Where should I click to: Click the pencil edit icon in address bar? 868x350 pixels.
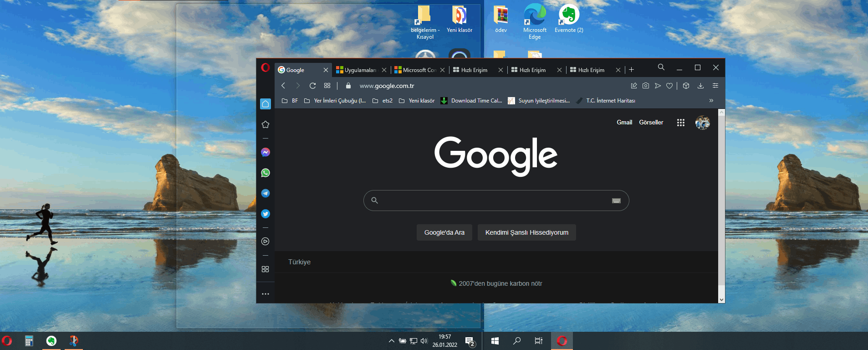634,86
